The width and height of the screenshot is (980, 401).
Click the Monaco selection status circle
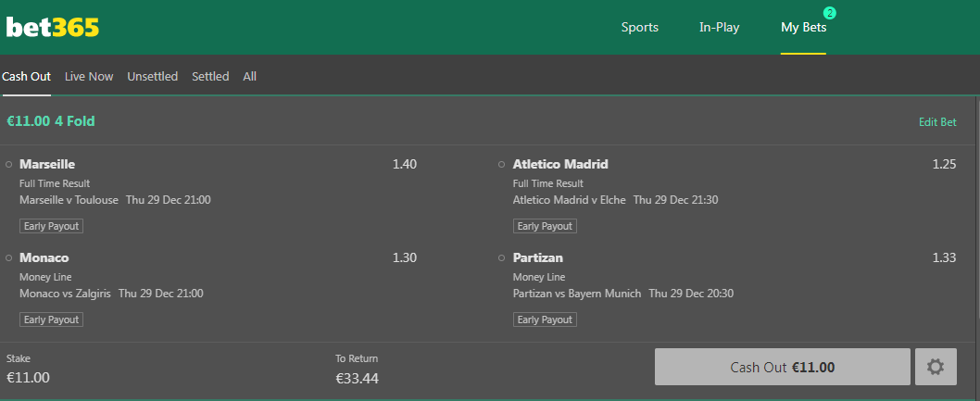[x=9, y=258]
